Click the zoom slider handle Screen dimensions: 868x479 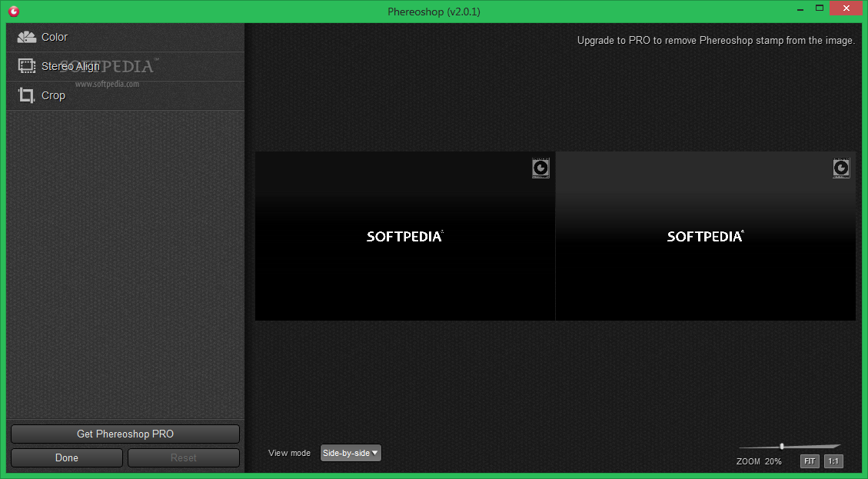point(782,447)
